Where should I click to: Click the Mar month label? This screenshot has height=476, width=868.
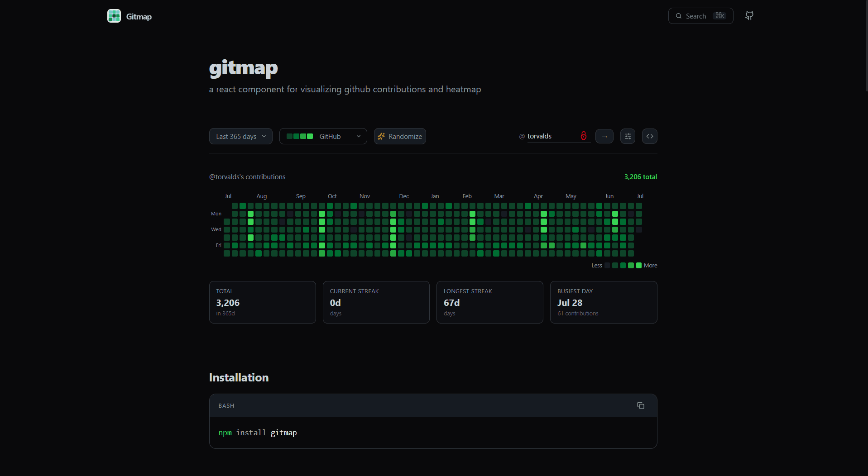[x=499, y=196]
